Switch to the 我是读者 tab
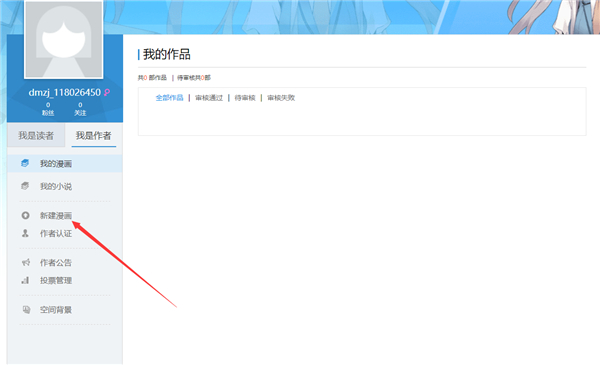 (36, 135)
